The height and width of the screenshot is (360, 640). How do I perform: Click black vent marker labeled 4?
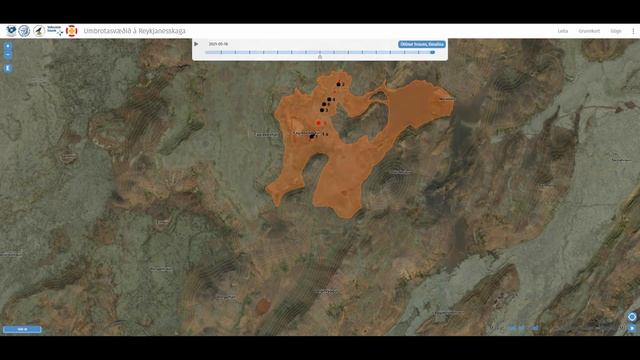point(329,99)
